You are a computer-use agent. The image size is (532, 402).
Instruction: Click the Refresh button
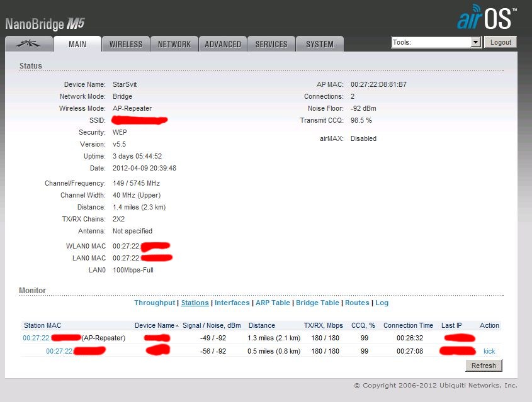point(484,366)
